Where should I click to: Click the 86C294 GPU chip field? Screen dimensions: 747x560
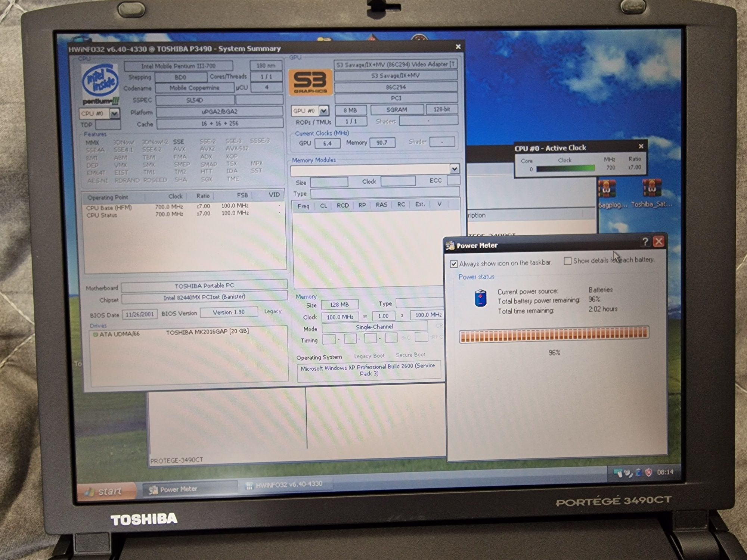396,87
